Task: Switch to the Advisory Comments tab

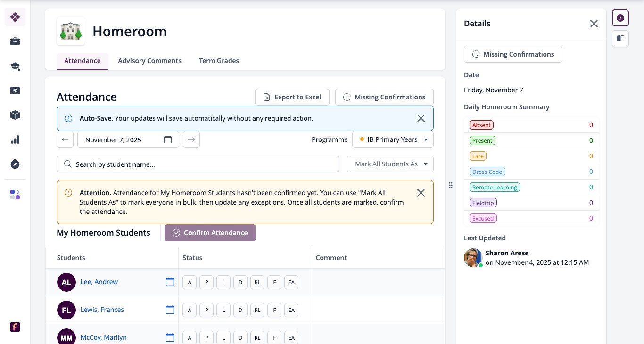Action: 149,61
